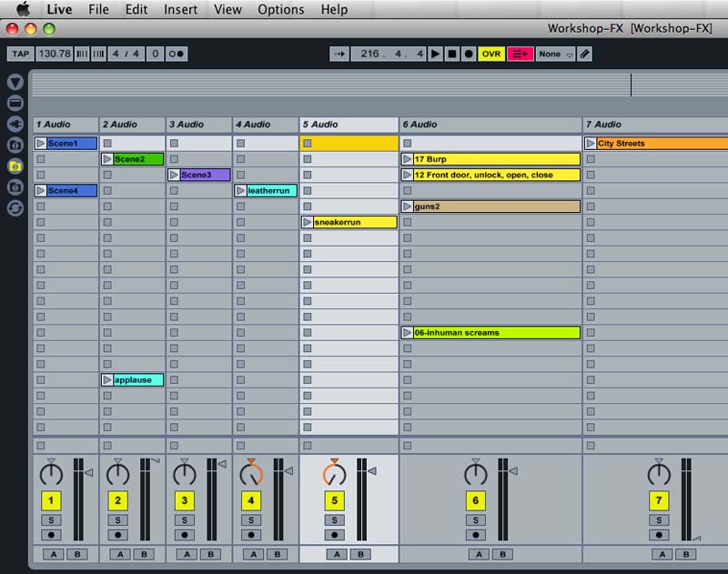Open the Live Device Browser in sidebar
728x574 pixels.
[x=15, y=103]
